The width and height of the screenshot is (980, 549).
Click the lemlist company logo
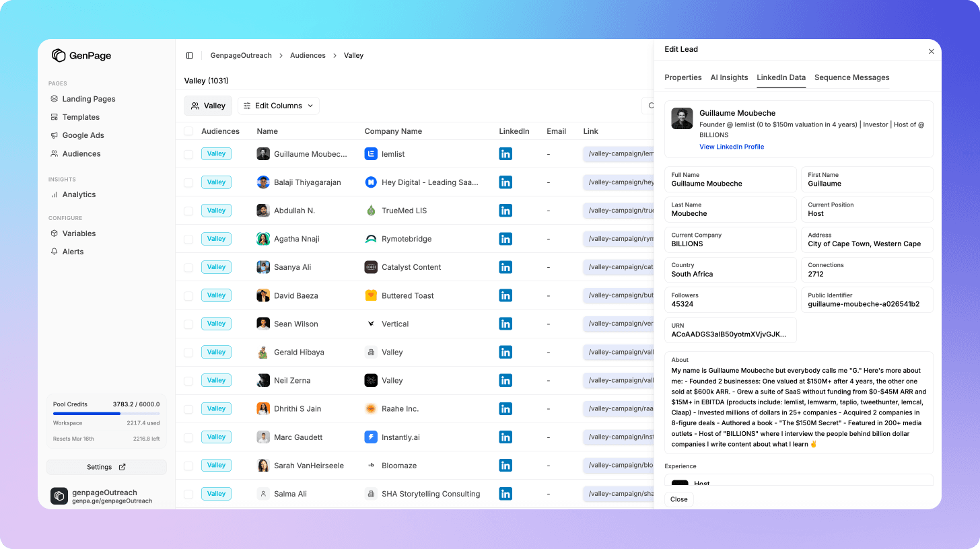[x=371, y=154]
